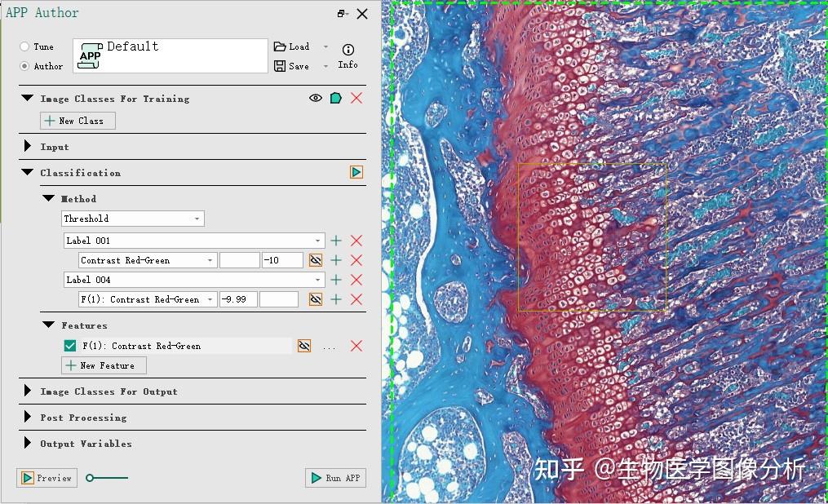Click the green polygon icon beside Image Classes
The image size is (828, 504).
click(334, 97)
